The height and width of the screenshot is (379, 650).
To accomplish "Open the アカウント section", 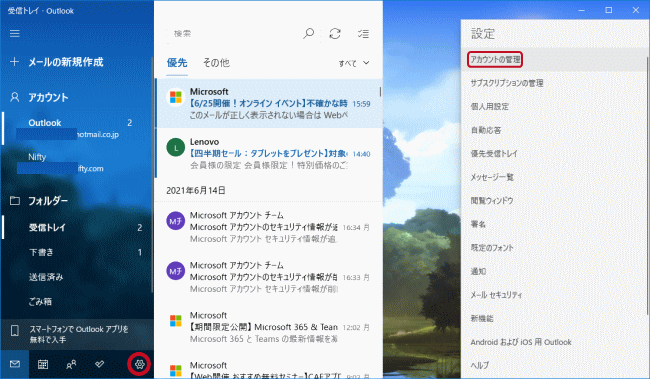I will [48, 97].
